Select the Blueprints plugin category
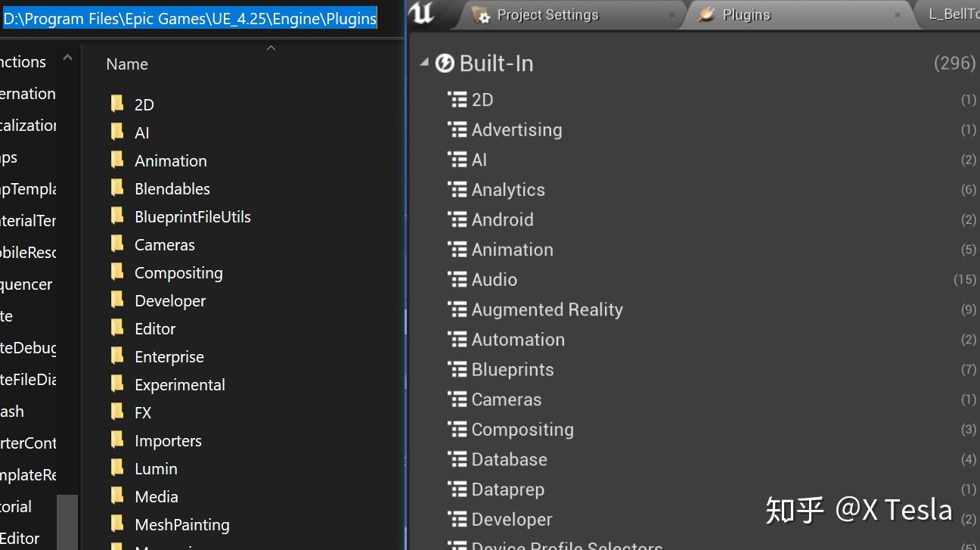 pyautogui.click(x=513, y=369)
